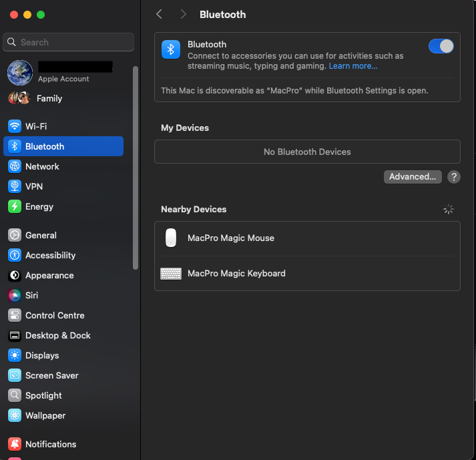476x460 pixels.
Task: Click the VPN globe icon
Action: click(15, 186)
